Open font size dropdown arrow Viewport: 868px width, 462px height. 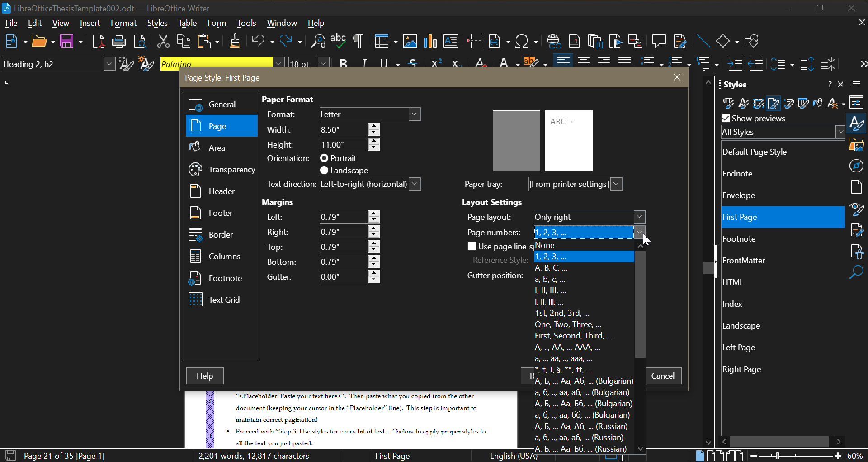coord(323,64)
